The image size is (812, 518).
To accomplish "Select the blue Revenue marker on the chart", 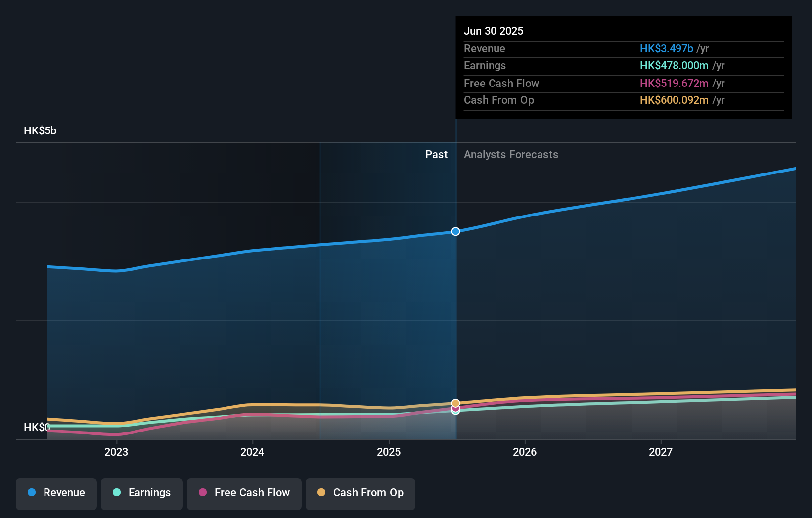I will (455, 231).
